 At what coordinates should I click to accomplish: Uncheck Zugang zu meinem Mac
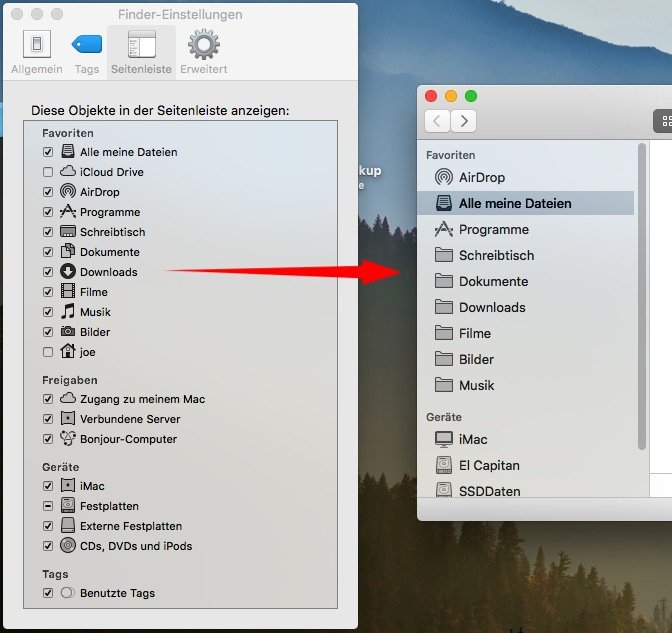[48, 399]
